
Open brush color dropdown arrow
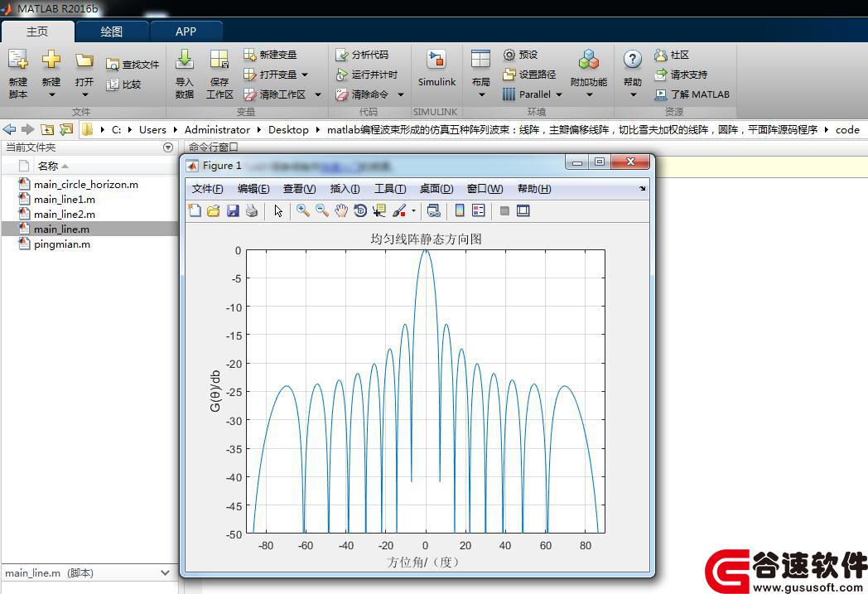point(413,211)
